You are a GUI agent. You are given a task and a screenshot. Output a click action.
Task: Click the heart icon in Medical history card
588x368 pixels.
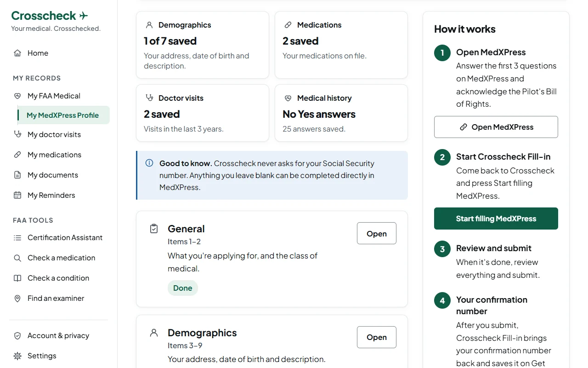pyautogui.click(x=288, y=98)
